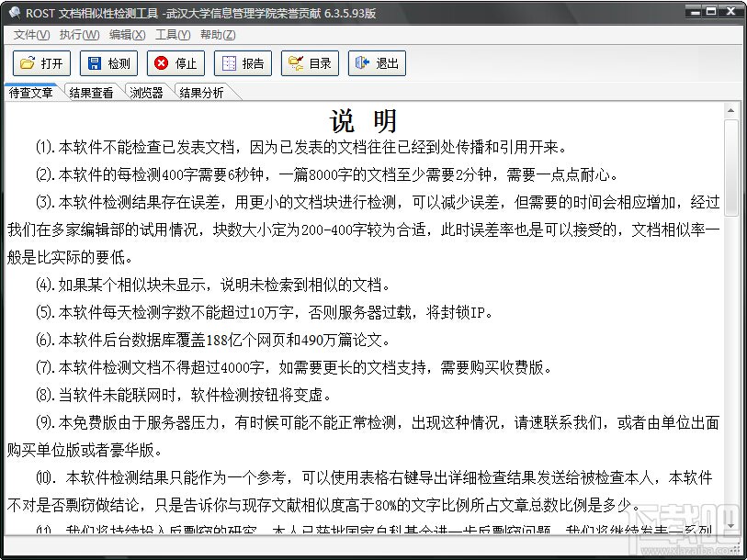Switch to the 待查文章 tab
This screenshot has height=560, width=747.
pyautogui.click(x=31, y=93)
